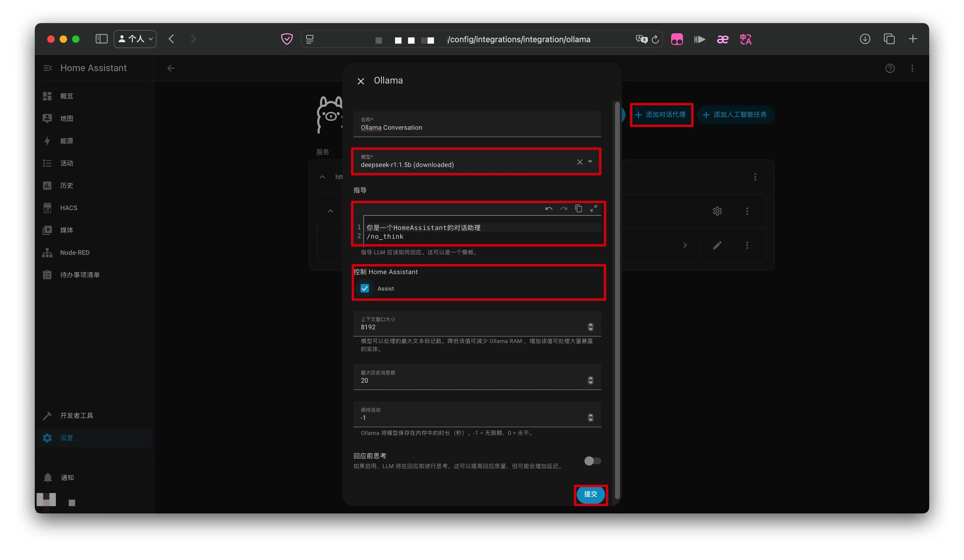Open Node-RED from the sidebar
964x560 pixels.
[x=75, y=253]
